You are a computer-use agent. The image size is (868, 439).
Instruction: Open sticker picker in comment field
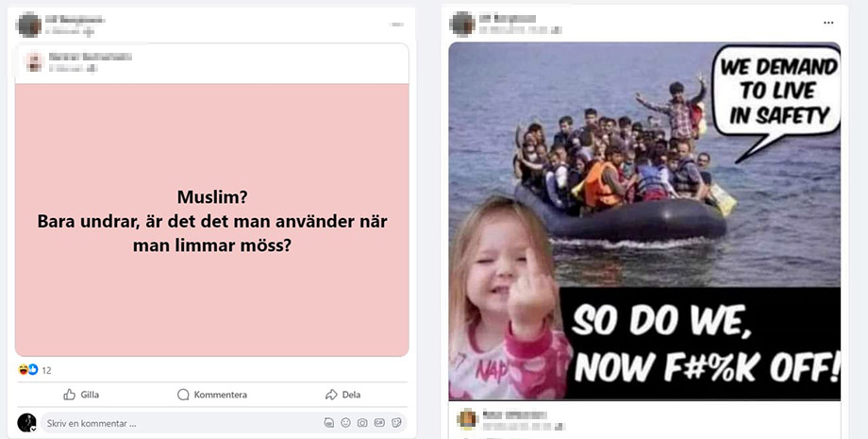[396, 423]
